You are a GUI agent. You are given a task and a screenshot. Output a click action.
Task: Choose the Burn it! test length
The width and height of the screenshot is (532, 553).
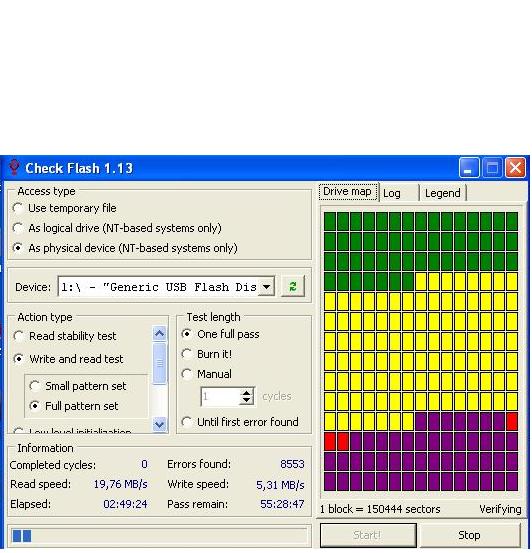pos(207,354)
